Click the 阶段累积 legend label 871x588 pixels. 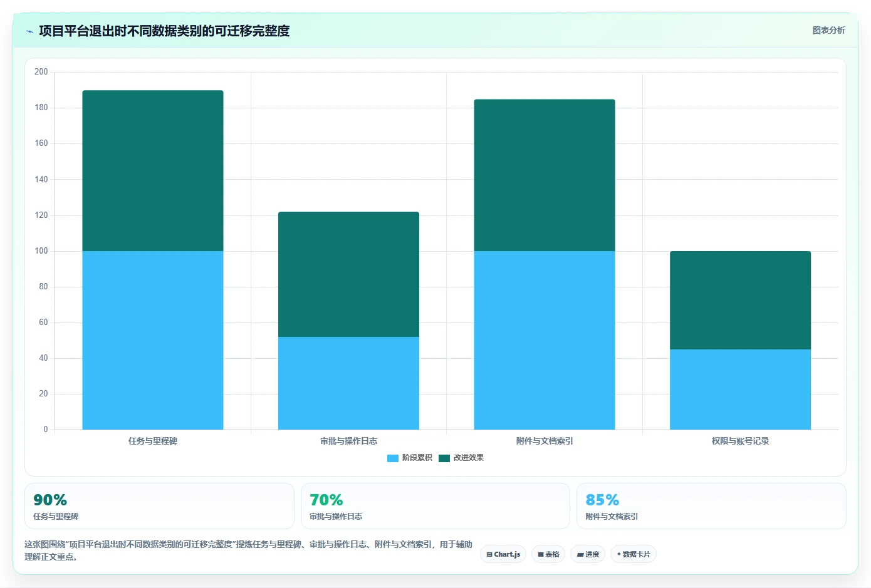click(x=417, y=458)
